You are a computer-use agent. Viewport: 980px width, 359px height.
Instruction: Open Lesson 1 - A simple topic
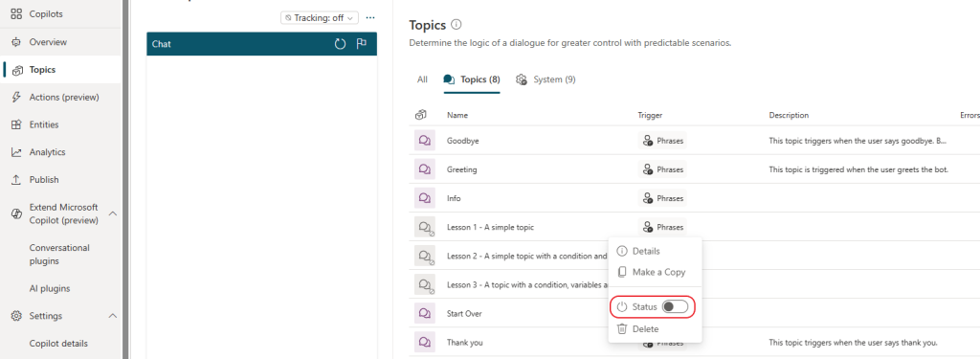click(x=491, y=227)
